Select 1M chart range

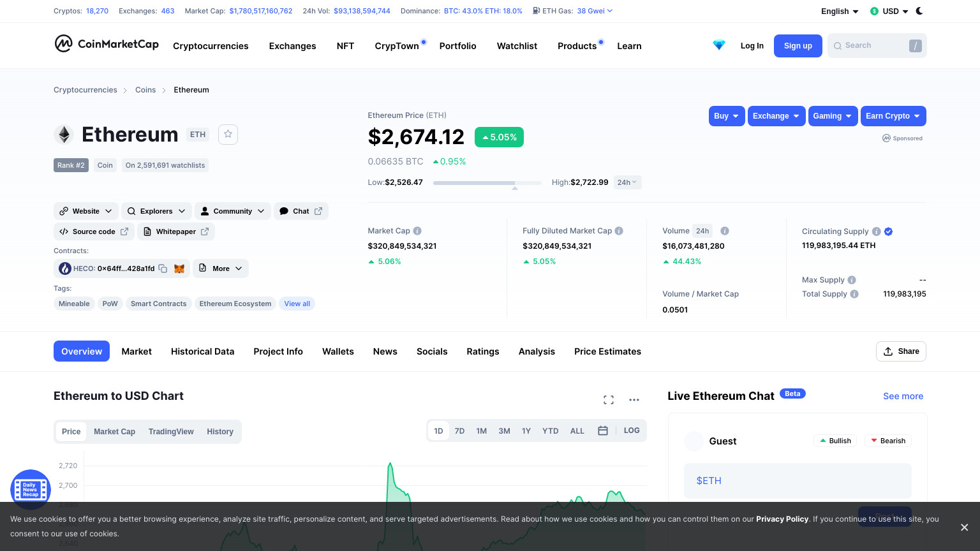point(482,431)
